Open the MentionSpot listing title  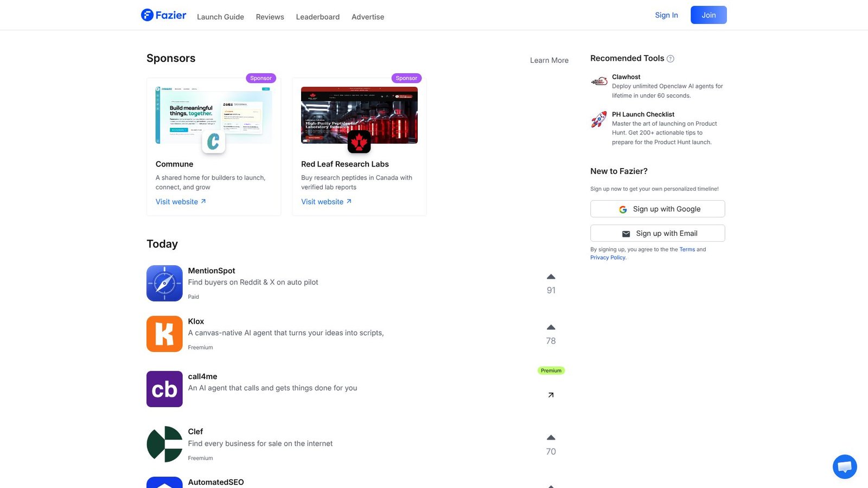click(212, 271)
